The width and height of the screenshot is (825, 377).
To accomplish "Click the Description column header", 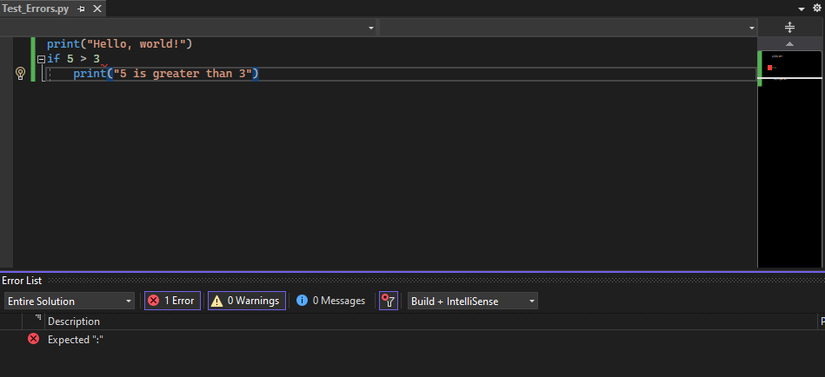I will pyautogui.click(x=74, y=321).
